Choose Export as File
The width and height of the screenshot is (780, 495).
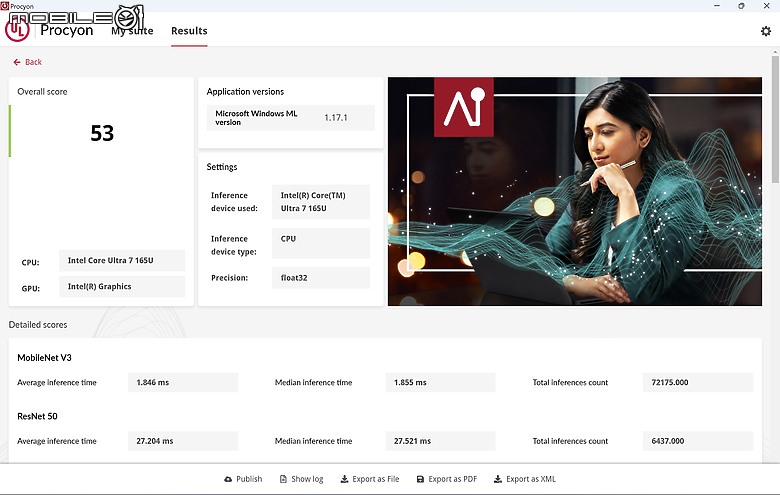pos(370,479)
